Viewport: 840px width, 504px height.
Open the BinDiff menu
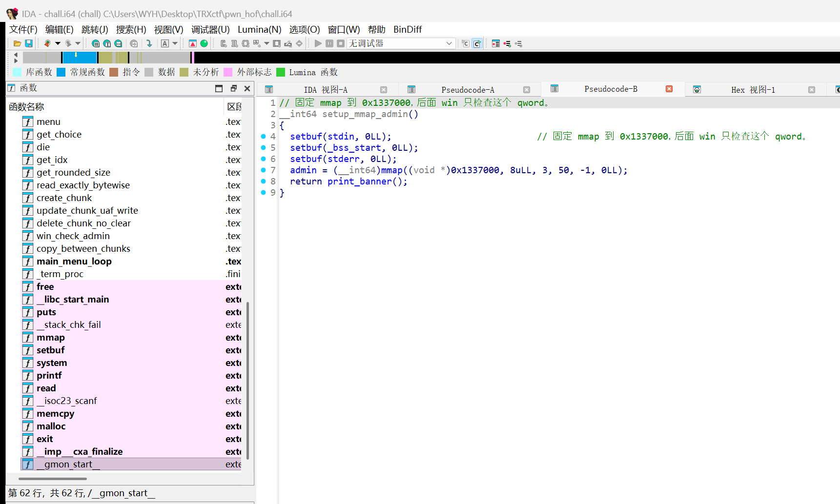click(407, 29)
